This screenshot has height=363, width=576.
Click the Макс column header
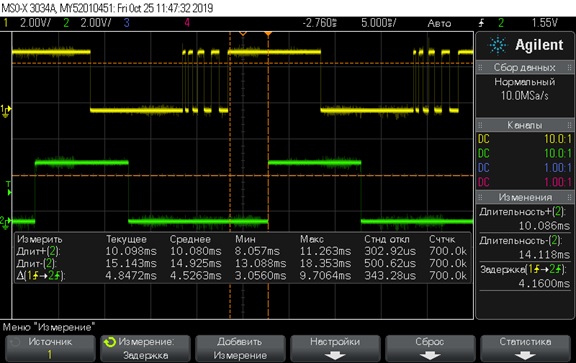pyautogui.click(x=312, y=240)
